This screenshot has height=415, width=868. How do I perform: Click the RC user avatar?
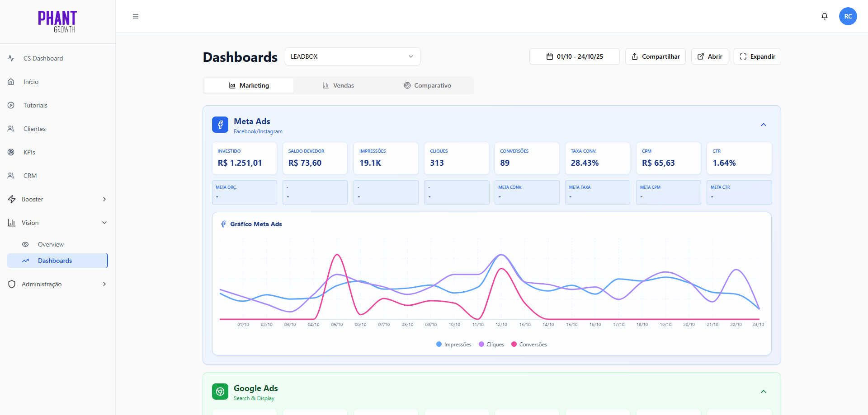click(x=848, y=16)
